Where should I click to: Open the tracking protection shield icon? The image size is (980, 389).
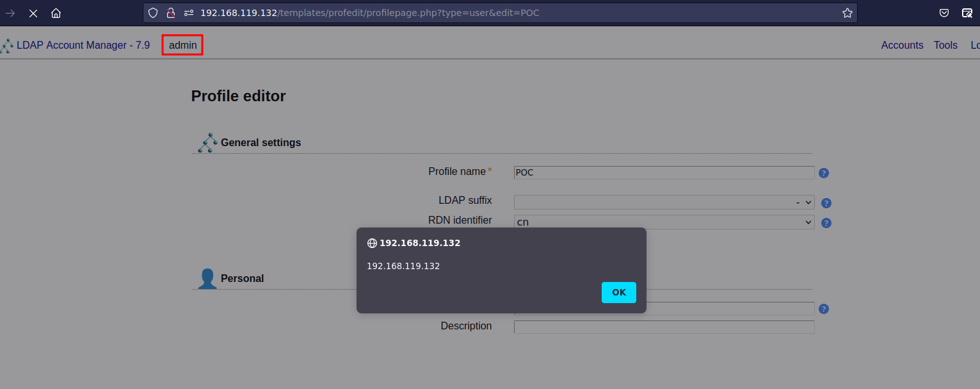pyautogui.click(x=153, y=13)
